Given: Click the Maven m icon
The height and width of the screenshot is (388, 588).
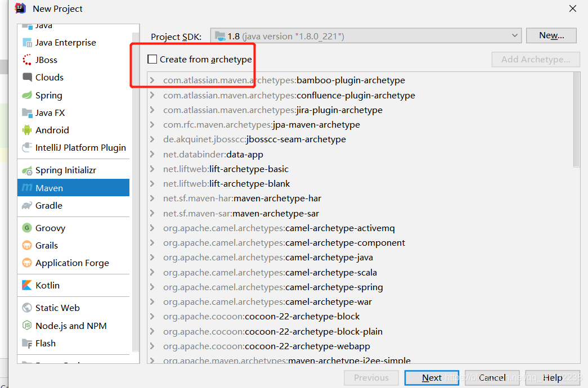Looking at the screenshot, I should click(27, 187).
